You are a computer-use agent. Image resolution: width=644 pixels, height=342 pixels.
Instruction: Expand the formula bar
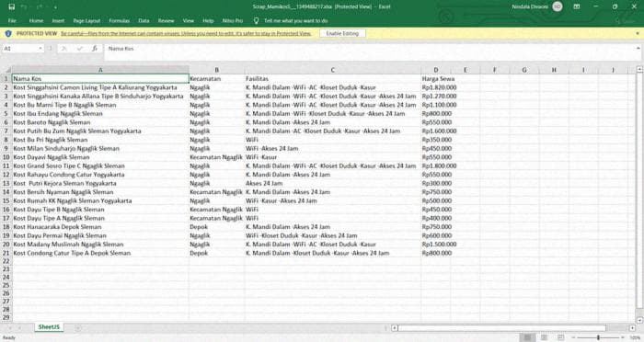click(x=638, y=49)
